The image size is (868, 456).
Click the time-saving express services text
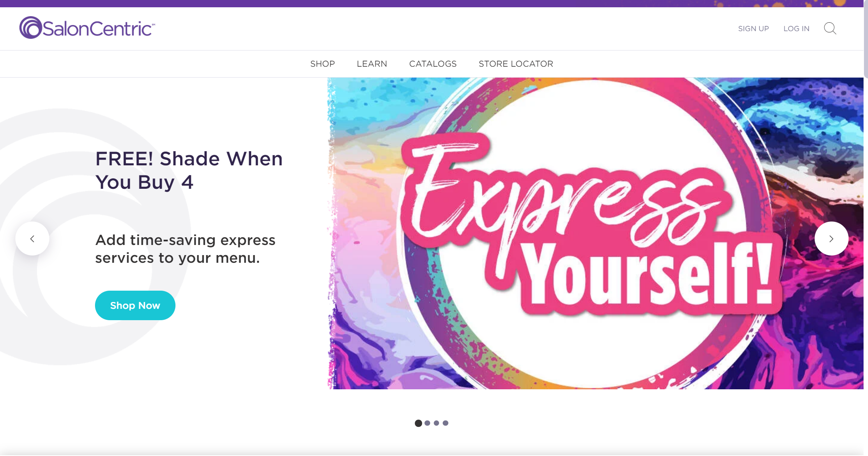pyautogui.click(x=185, y=249)
